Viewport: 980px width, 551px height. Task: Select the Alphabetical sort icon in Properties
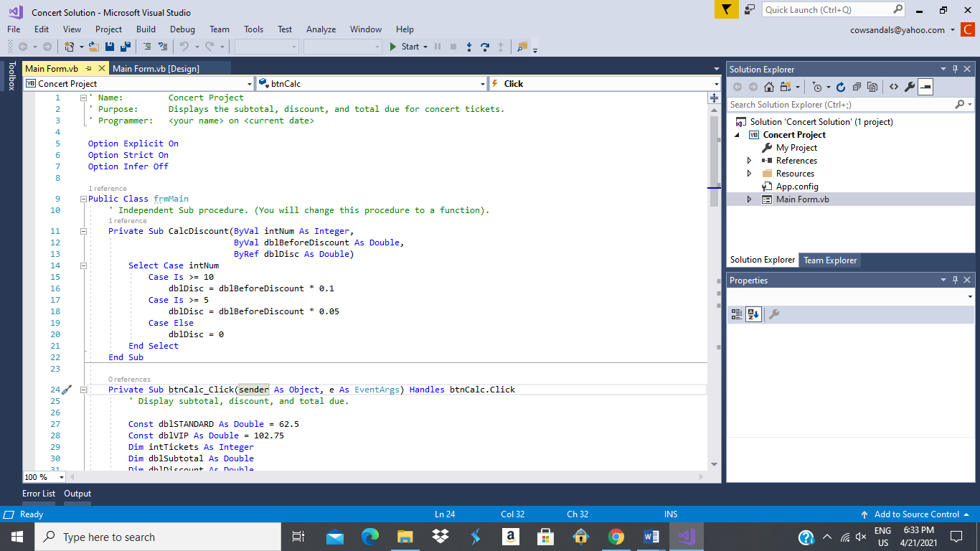(x=752, y=314)
